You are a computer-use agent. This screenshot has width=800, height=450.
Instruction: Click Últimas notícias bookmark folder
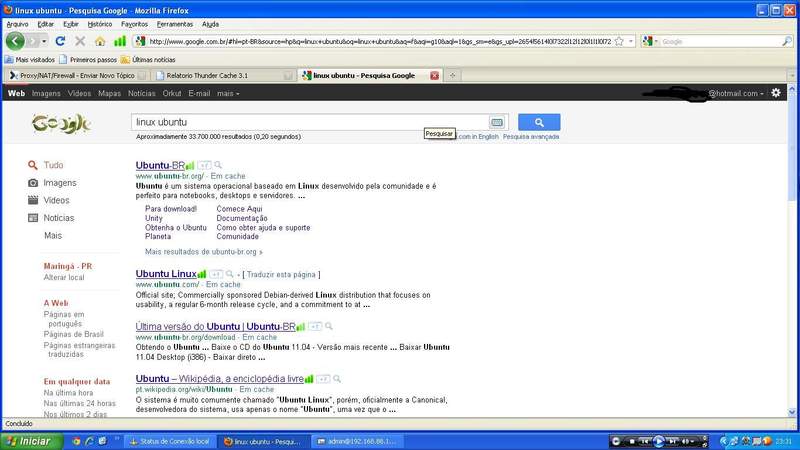tap(148, 60)
